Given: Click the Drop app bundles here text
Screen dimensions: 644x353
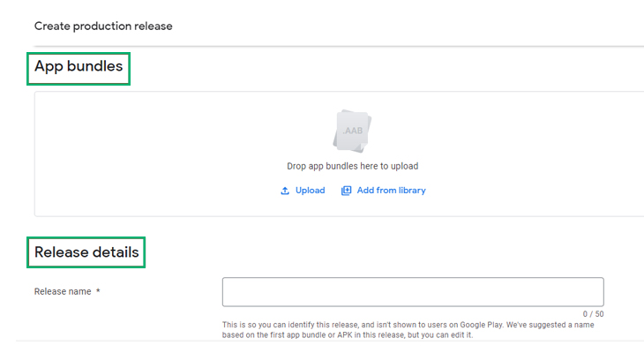Looking at the screenshot, I should [352, 166].
